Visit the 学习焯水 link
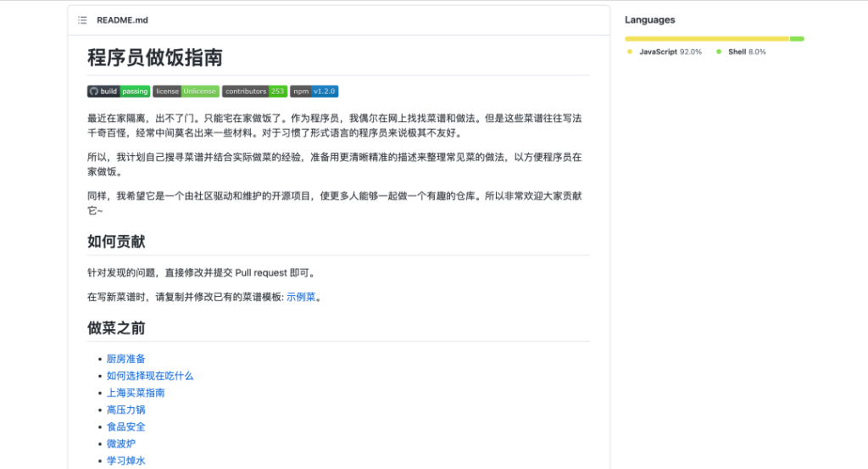 [125, 461]
